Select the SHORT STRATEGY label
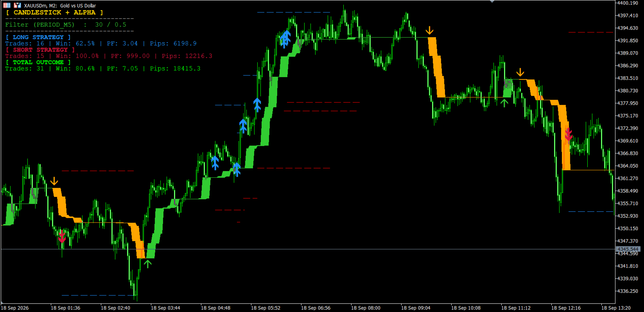644x312 pixels. point(40,50)
